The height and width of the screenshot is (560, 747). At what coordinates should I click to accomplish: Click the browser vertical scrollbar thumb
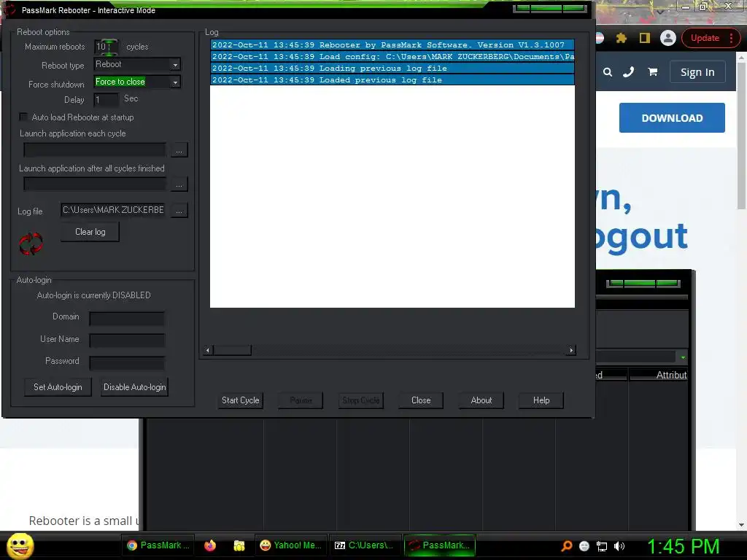741,135
